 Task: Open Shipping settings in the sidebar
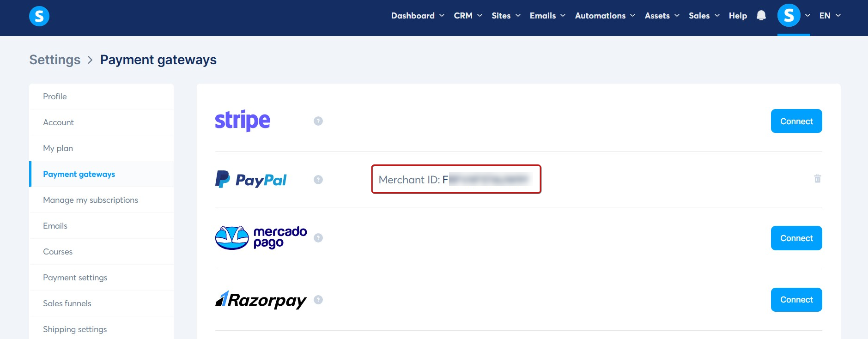pyautogui.click(x=101, y=328)
